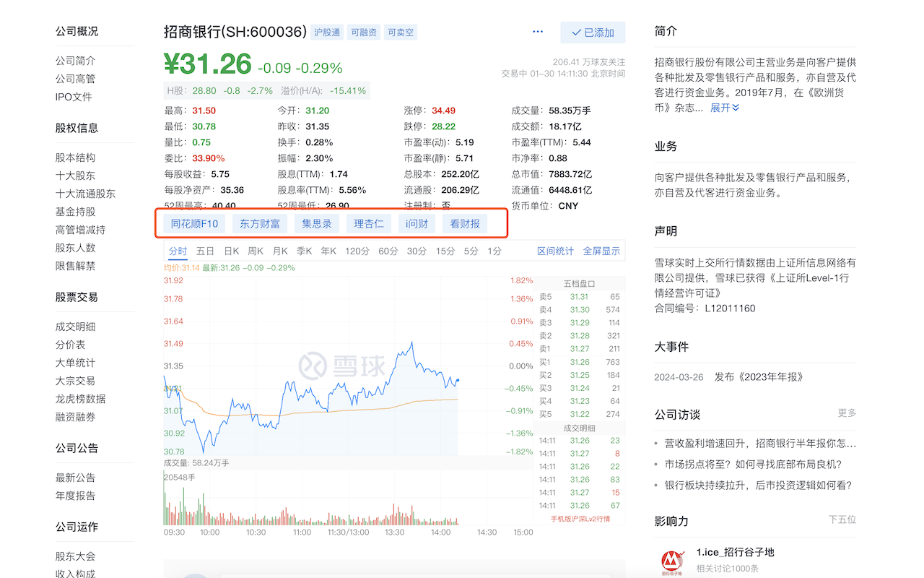Screen dimensions: 924x578
Task: View 更多 company interviews
Action: tap(847, 413)
